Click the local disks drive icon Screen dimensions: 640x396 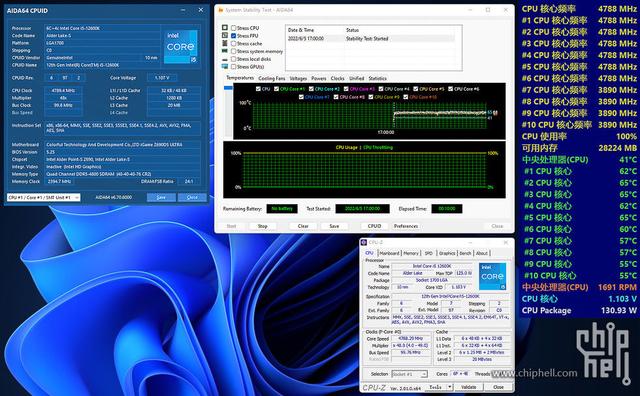225,59
